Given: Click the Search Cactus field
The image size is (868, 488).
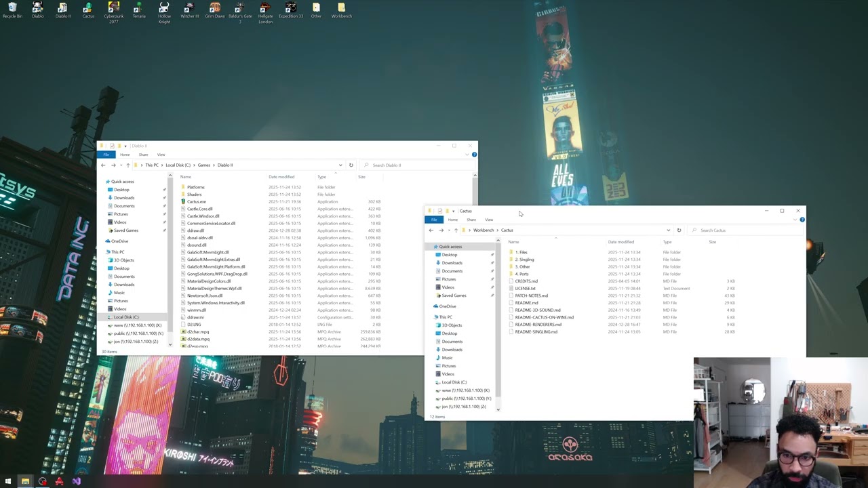Looking at the screenshot, I should coord(746,230).
